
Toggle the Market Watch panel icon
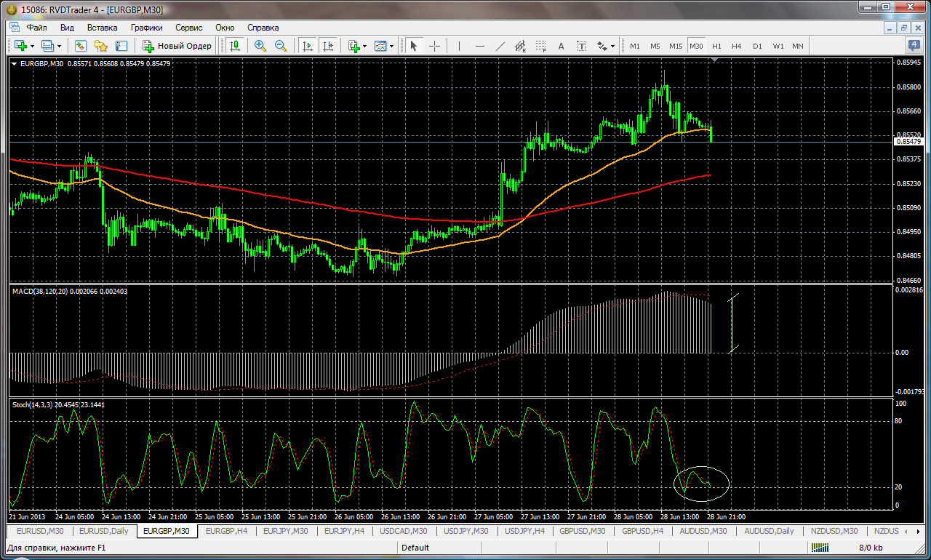tap(81, 46)
